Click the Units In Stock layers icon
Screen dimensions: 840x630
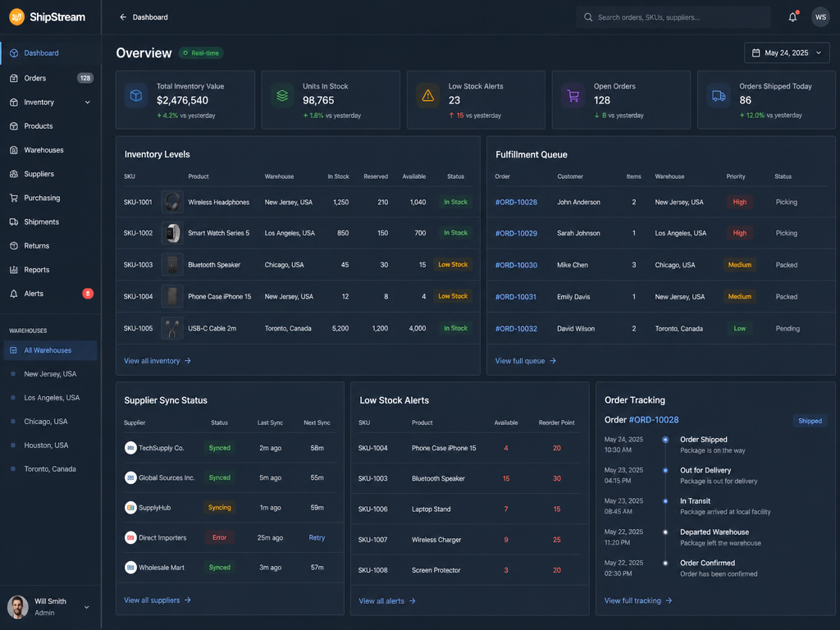[x=282, y=96]
